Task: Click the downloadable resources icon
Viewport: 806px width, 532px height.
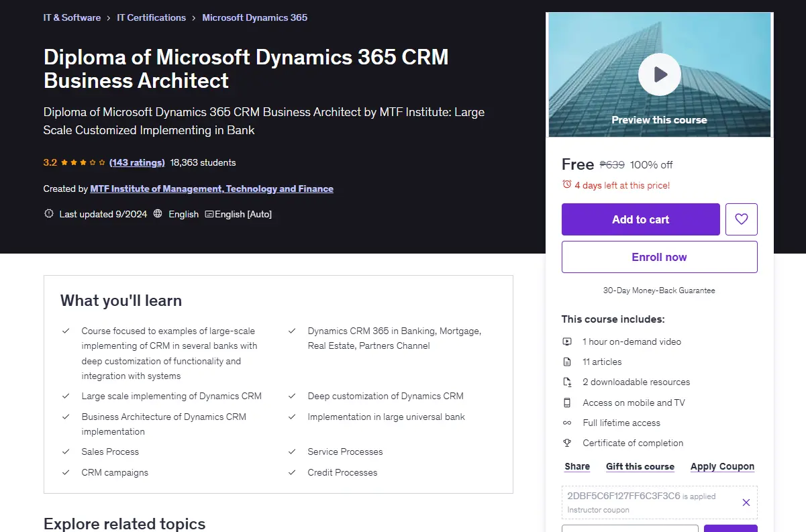Action: click(x=567, y=382)
